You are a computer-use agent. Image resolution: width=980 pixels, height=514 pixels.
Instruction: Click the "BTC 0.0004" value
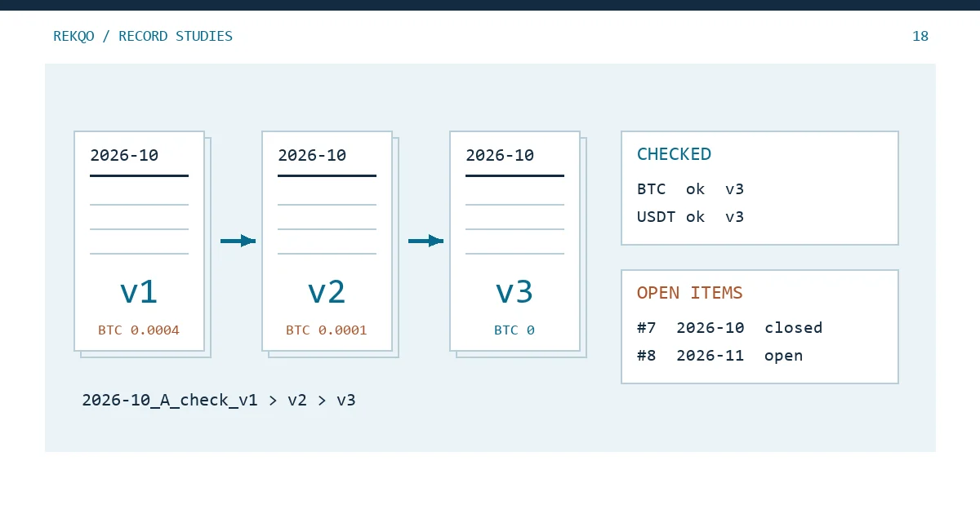[x=139, y=330]
